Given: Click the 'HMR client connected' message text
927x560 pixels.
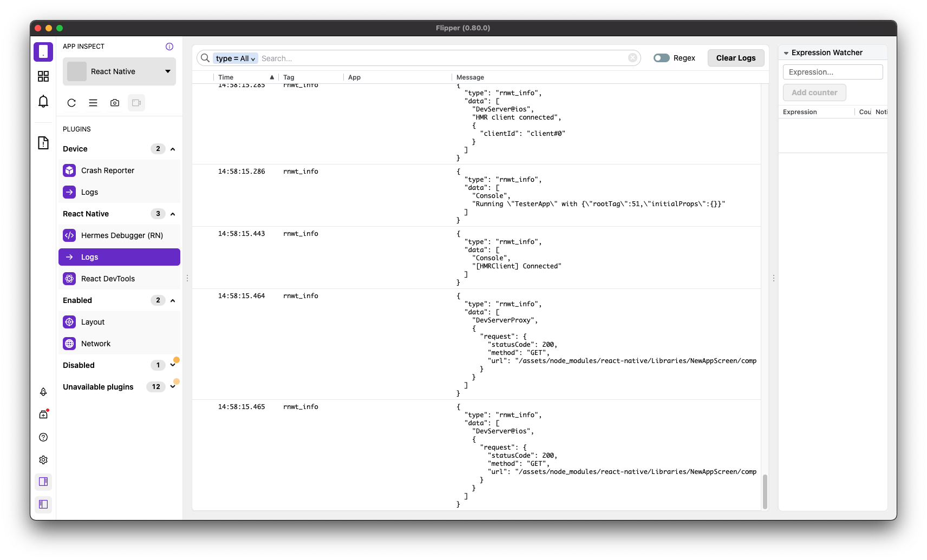Looking at the screenshot, I should 517,117.
